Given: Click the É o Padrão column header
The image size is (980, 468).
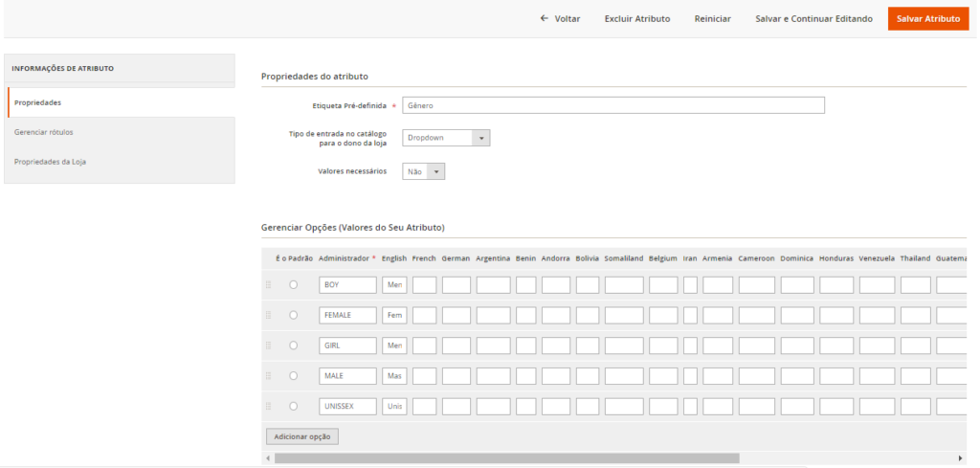Looking at the screenshot, I should pyautogui.click(x=295, y=258).
